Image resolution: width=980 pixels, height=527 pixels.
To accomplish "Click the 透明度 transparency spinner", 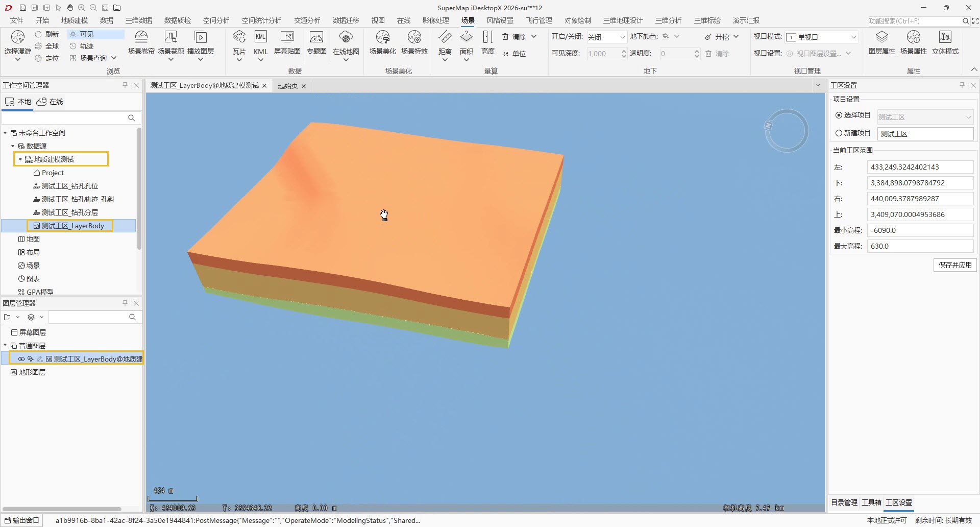I will tap(679, 54).
